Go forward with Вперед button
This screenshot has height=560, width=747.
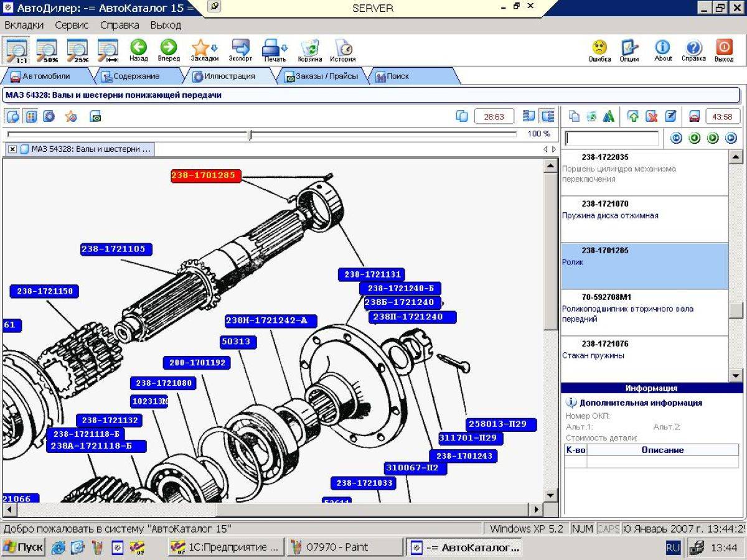[168, 50]
